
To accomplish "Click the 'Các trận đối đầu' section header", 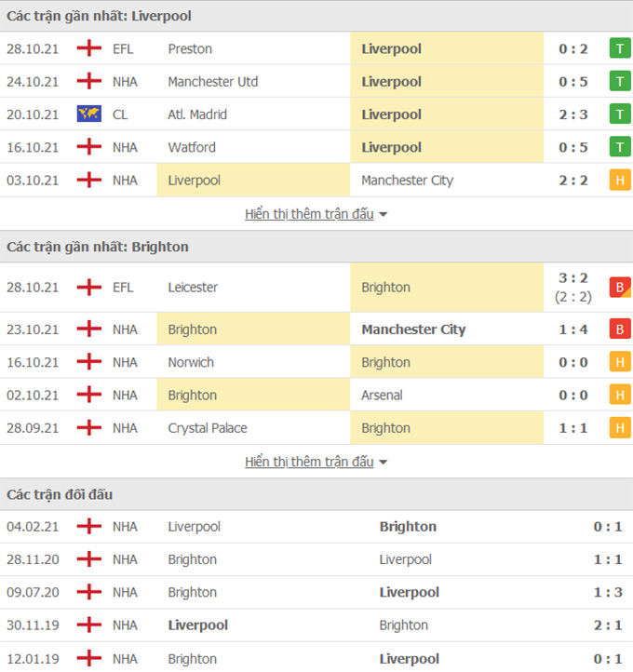I will click(60, 494).
